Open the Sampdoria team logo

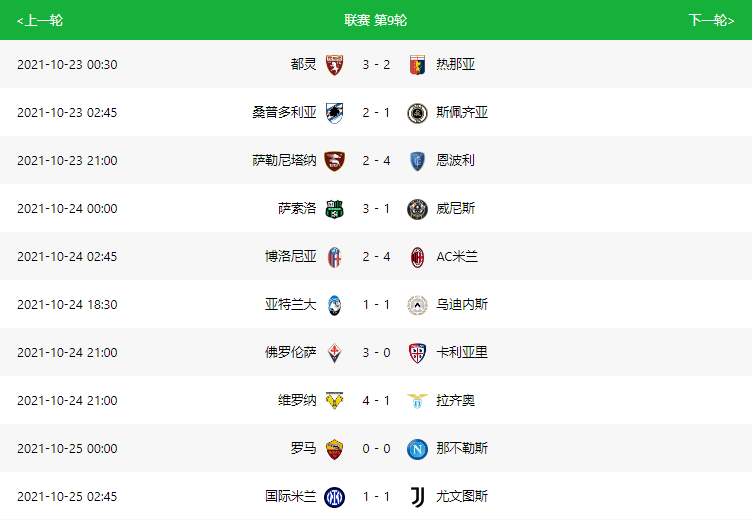[x=334, y=113]
